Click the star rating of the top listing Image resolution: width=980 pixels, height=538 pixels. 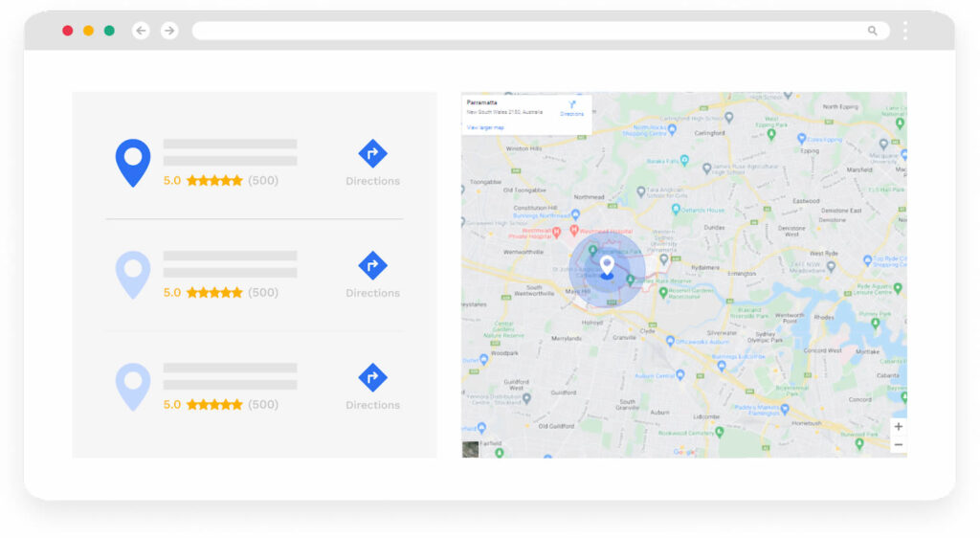tap(214, 181)
